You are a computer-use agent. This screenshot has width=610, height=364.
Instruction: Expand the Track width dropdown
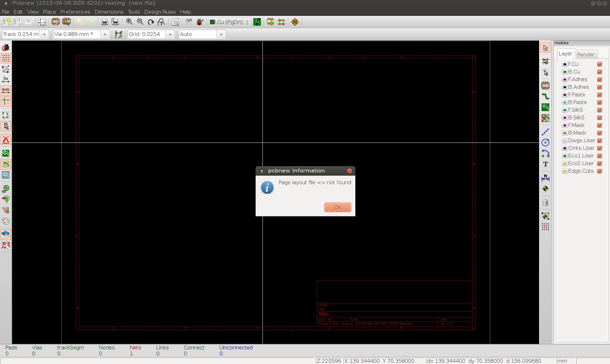click(x=44, y=34)
